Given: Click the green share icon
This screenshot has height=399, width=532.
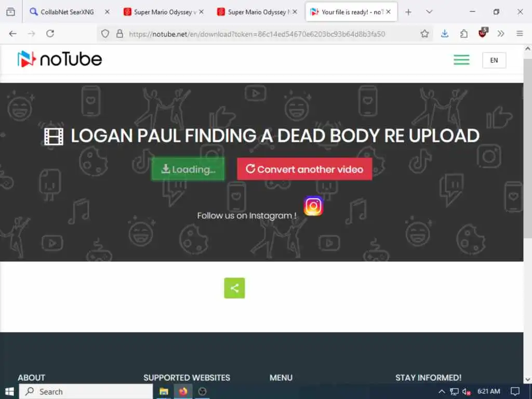Looking at the screenshot, I should click(234, 288).
